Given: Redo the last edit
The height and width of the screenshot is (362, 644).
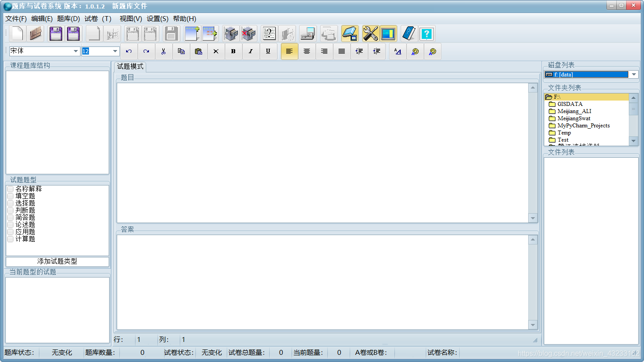Looking at the screenshot, I should (x=146, y=51).
